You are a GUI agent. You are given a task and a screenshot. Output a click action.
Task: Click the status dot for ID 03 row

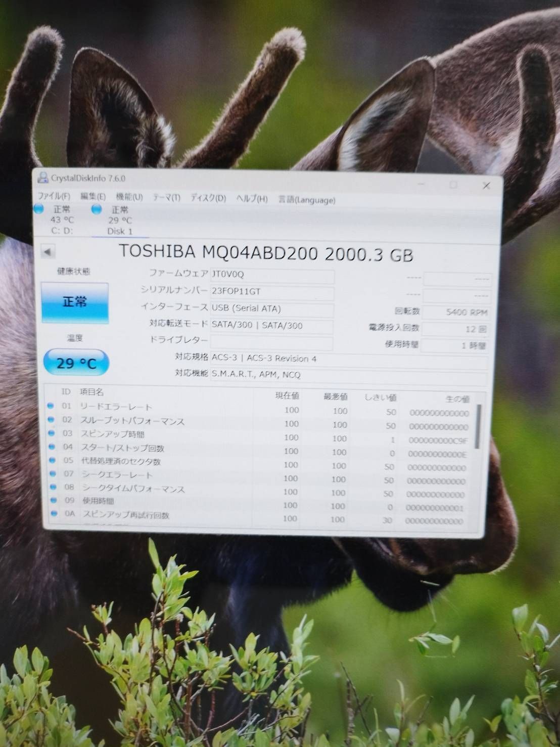51,433
